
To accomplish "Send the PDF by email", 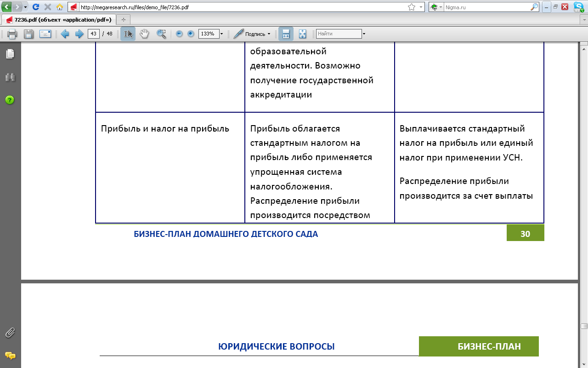I will pos(45,34).
